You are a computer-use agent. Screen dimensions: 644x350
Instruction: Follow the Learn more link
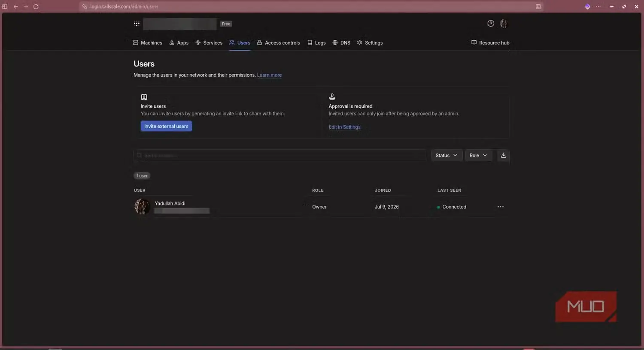pos(269,75)
